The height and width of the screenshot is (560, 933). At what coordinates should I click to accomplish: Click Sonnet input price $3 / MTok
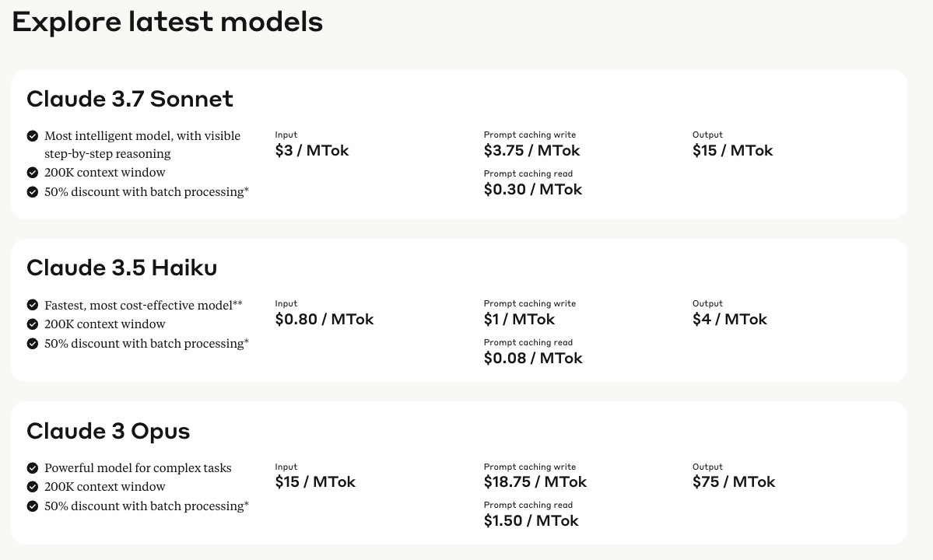pos(312,150)
